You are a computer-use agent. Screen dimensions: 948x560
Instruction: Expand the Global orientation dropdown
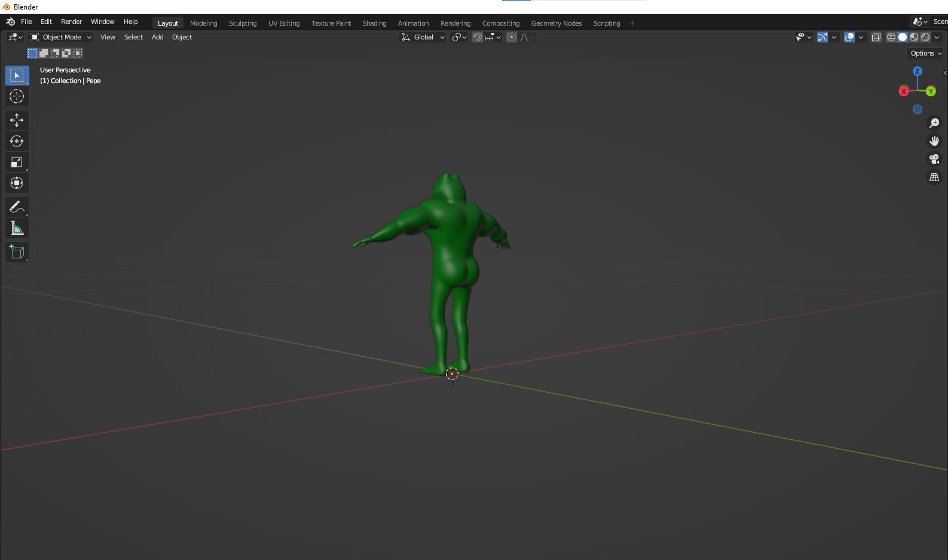(423, 37)
